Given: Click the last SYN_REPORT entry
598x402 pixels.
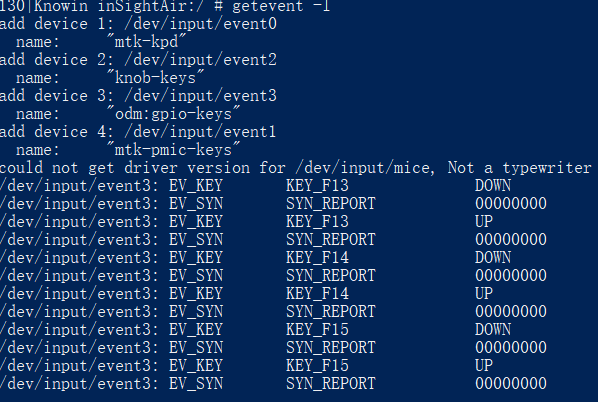Looking at the screenshot, I should coord(331,384).
